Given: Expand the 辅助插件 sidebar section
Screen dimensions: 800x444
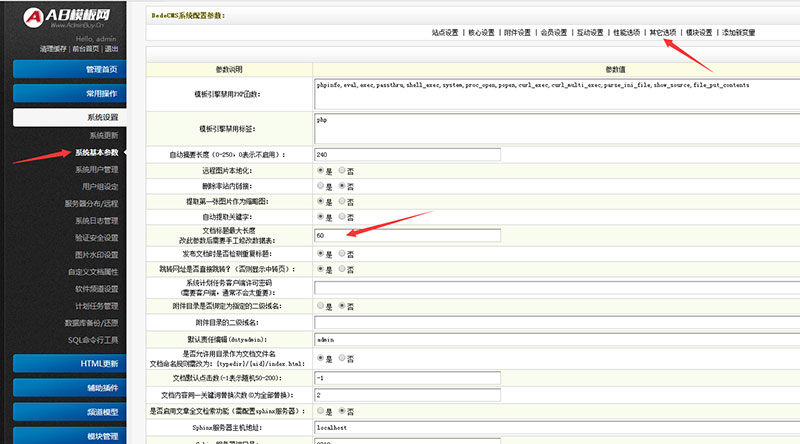Looking at the screenshot, I should click(69, 388).
